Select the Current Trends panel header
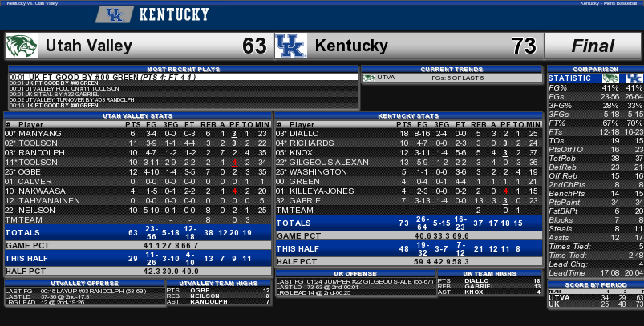644x326 pixels. (x=452, y=70)
